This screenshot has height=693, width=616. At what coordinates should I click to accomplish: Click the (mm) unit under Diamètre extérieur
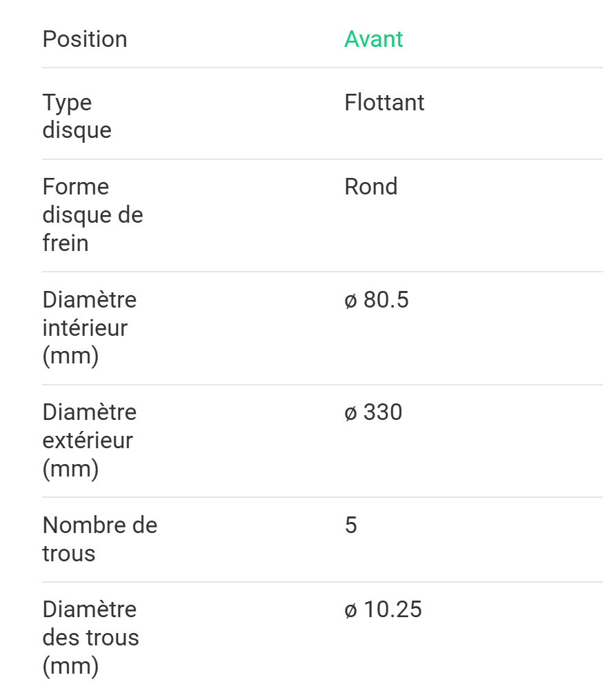[70, 469]
